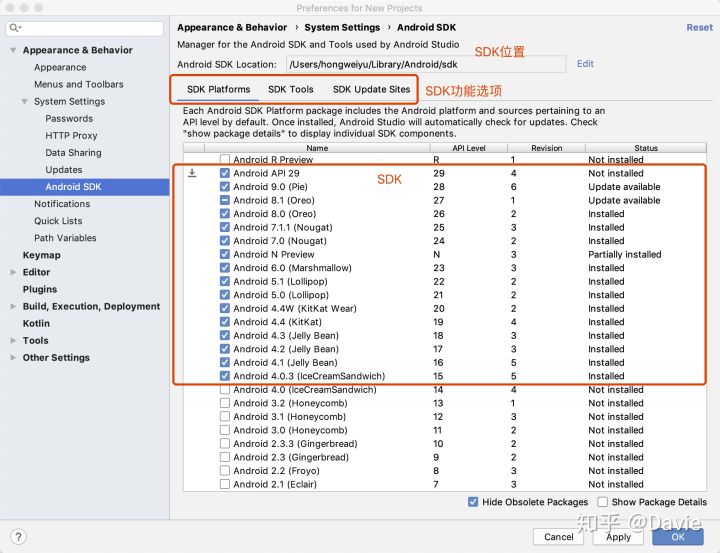Click Partially installed status text

[x=624, y=254]
